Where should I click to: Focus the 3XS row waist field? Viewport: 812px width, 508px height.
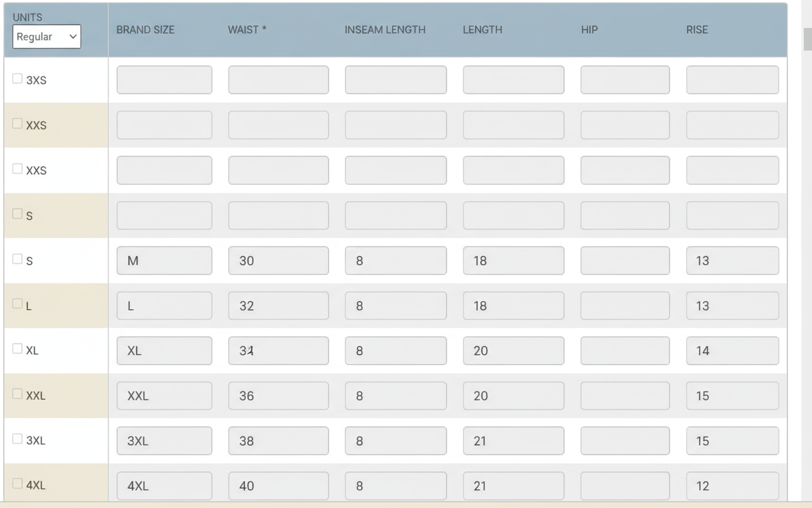coord(278,80)
